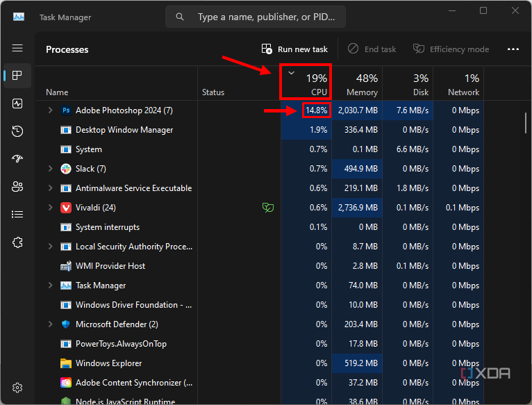Click the Task Manager process row icon
Screen dimensions: 532x405
click(x=66, y=286)
